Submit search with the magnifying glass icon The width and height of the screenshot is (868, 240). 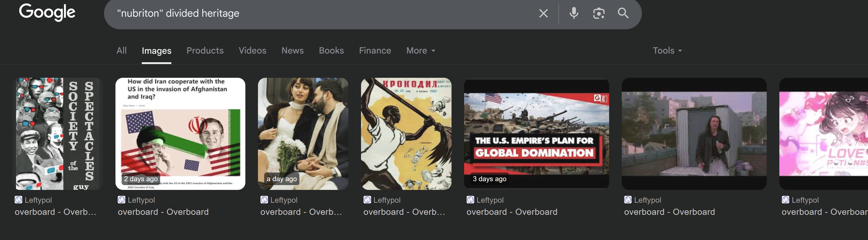coord(623,13)
